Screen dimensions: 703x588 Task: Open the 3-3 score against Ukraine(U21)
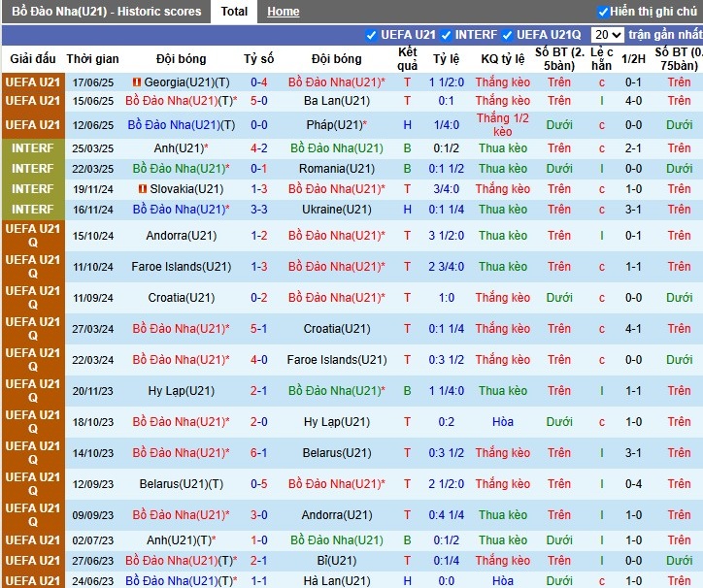(258, 210)
